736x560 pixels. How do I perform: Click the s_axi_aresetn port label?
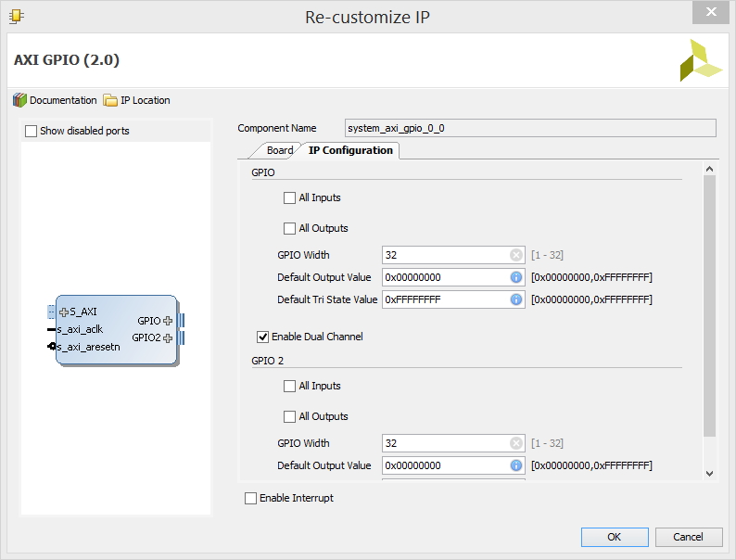coord(88,347)
